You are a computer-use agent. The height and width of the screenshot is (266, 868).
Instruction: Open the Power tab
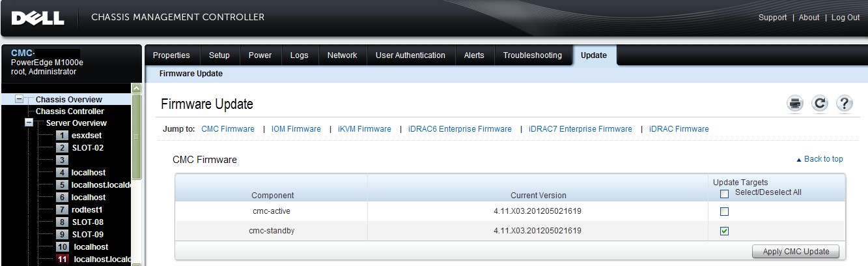[x=260, y=55]
